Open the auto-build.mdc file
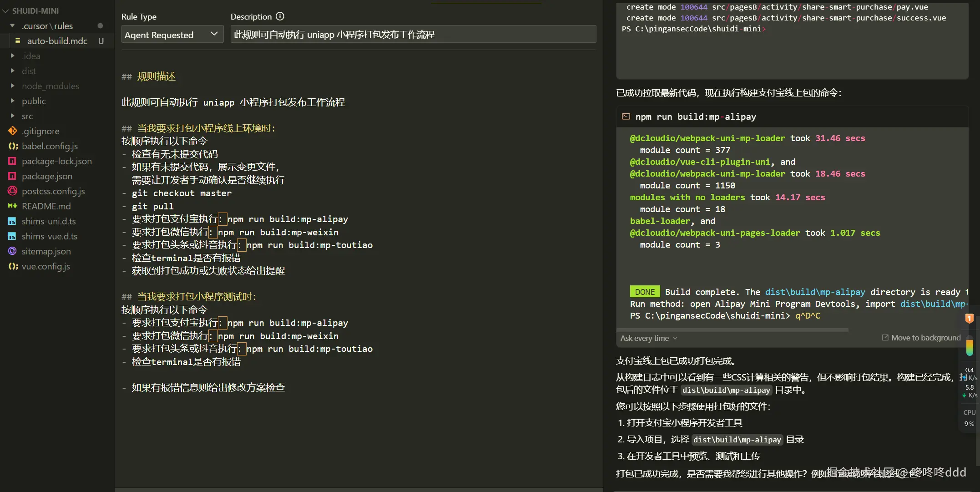 (x=57, y=41)
